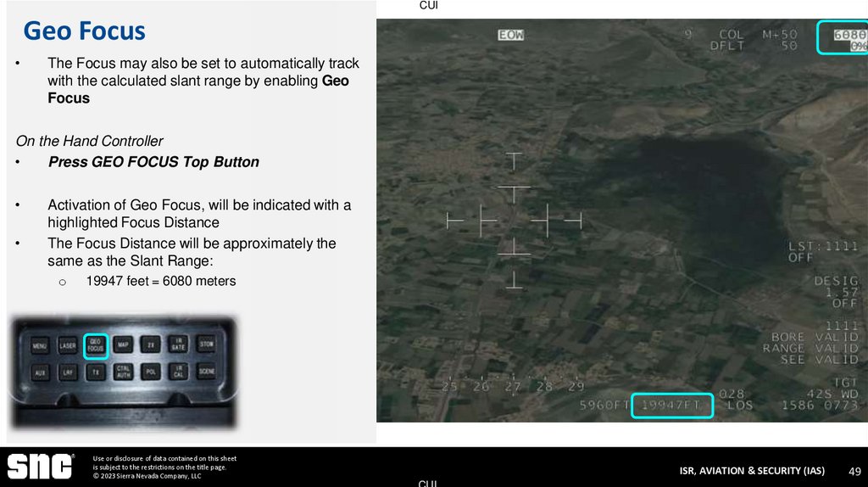Click heading mark 29 on the scale
Image resolution: width=868 pixels, height=487 pixels.
(x=576, y=387)
